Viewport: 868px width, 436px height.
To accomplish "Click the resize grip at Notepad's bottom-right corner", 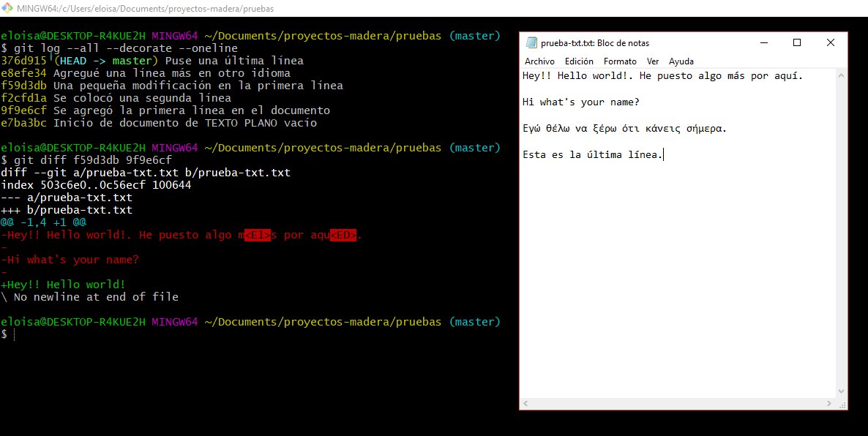I will coord(842,404).
